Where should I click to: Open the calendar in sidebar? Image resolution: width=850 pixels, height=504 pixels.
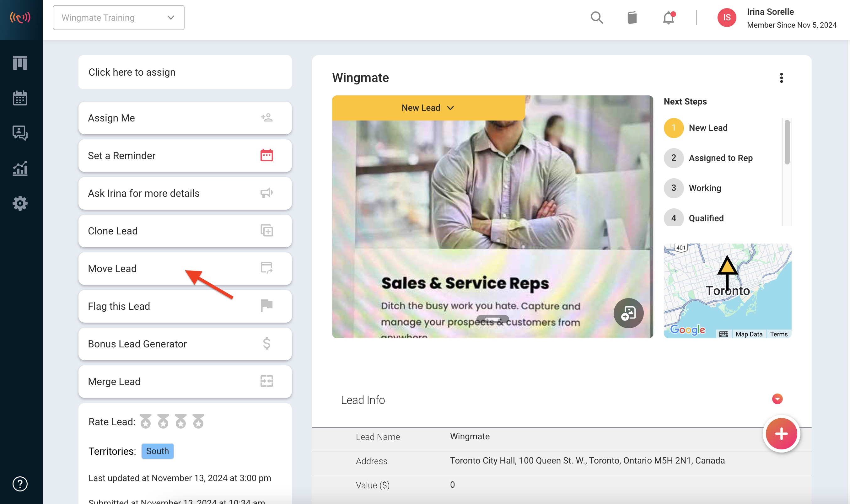20,98
